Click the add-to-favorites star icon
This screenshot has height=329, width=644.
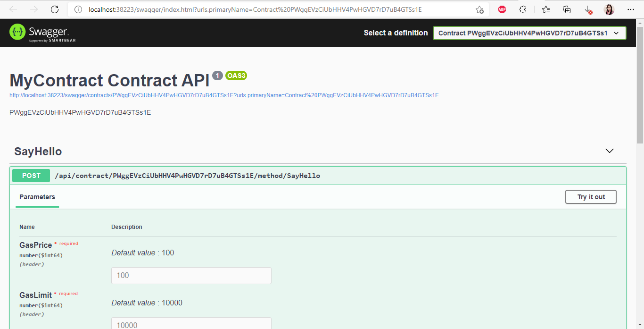pyautogui.click(x=479, y=9)
